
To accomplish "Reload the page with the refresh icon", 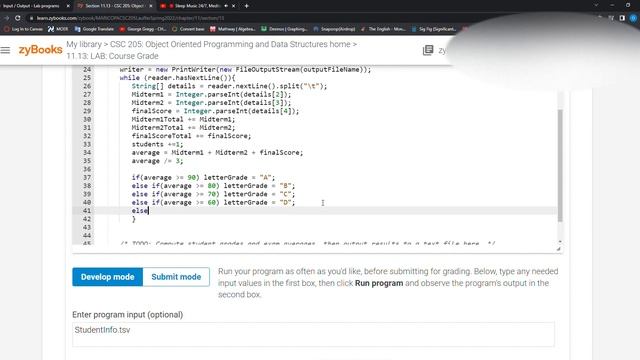I will click(18, 18).
